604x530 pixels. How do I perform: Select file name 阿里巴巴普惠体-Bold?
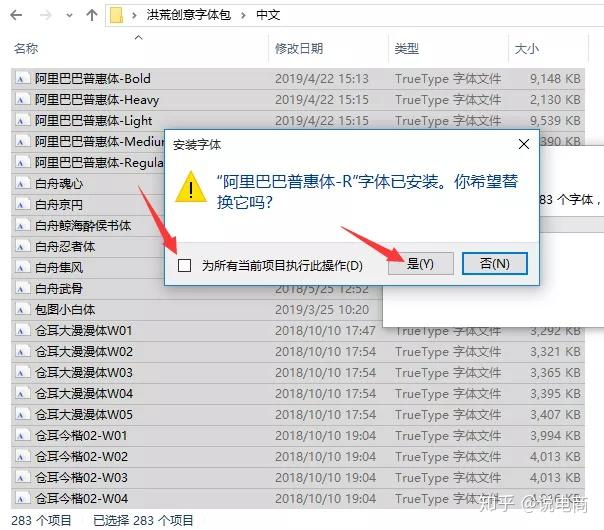pyautogui.click(x=93, y=79)
